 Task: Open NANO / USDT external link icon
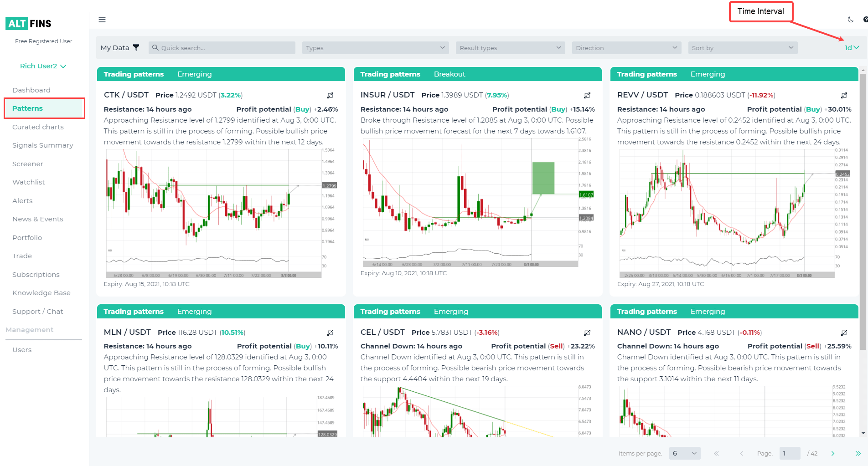[x=844, y=333]
